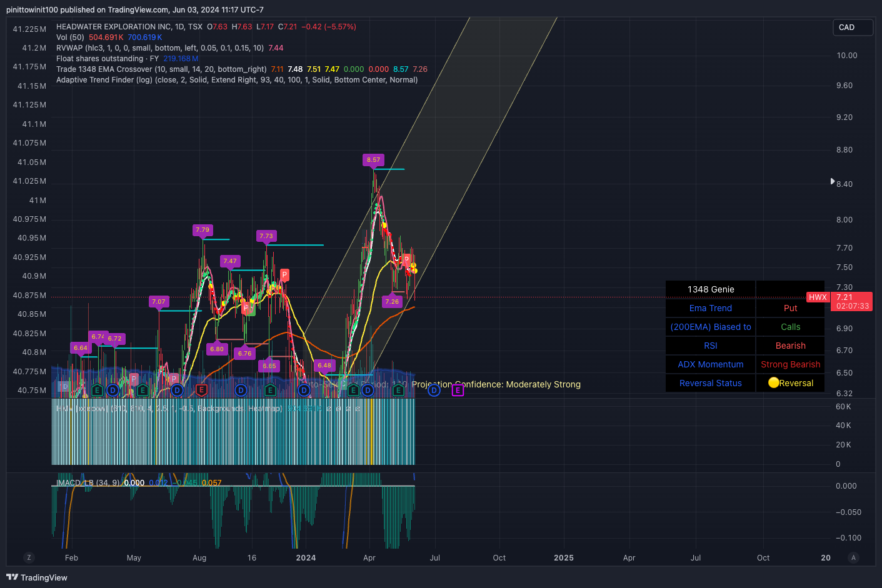The width and height of the screenshot is (882, 588).
Task: Click the dividend D marker under 6.76 label
Action: coord(241,390)
